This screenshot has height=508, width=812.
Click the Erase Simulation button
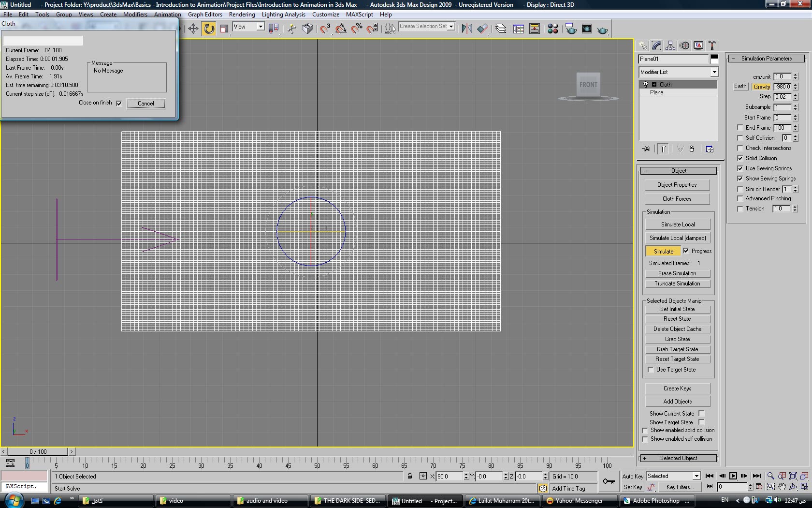(677, 273)
